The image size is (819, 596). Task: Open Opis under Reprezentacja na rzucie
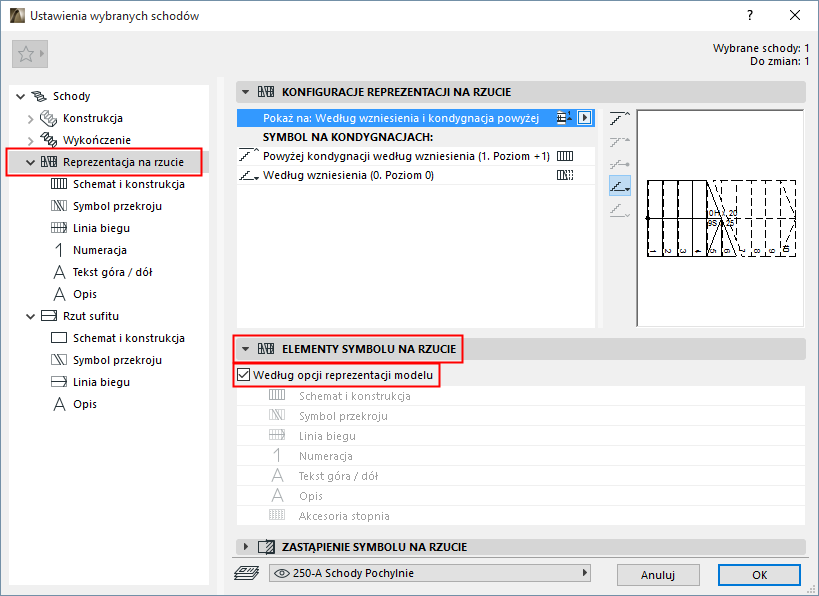(85, 294)
